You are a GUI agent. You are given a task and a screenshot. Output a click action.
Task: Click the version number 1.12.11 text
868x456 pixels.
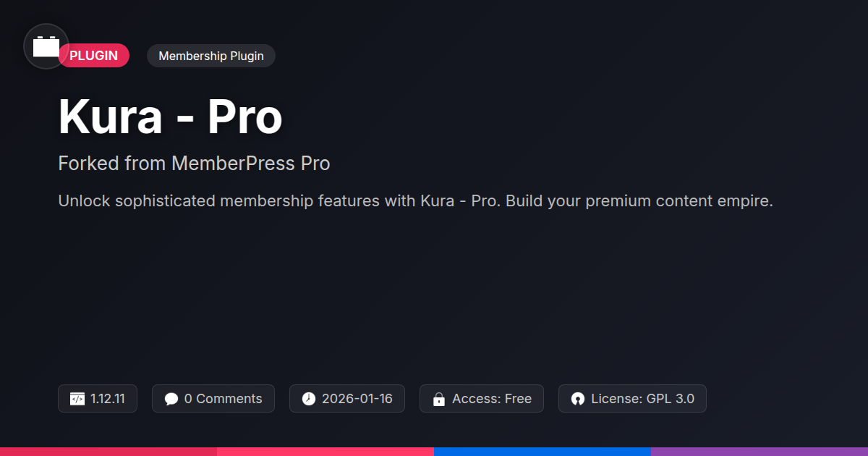(x=108, y=399)
